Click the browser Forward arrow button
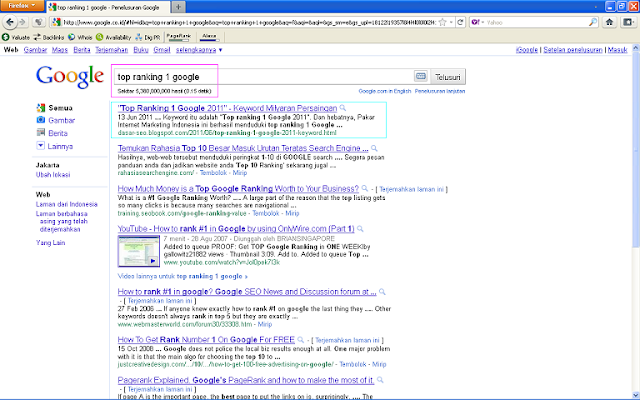 click(x=22, y=22)
